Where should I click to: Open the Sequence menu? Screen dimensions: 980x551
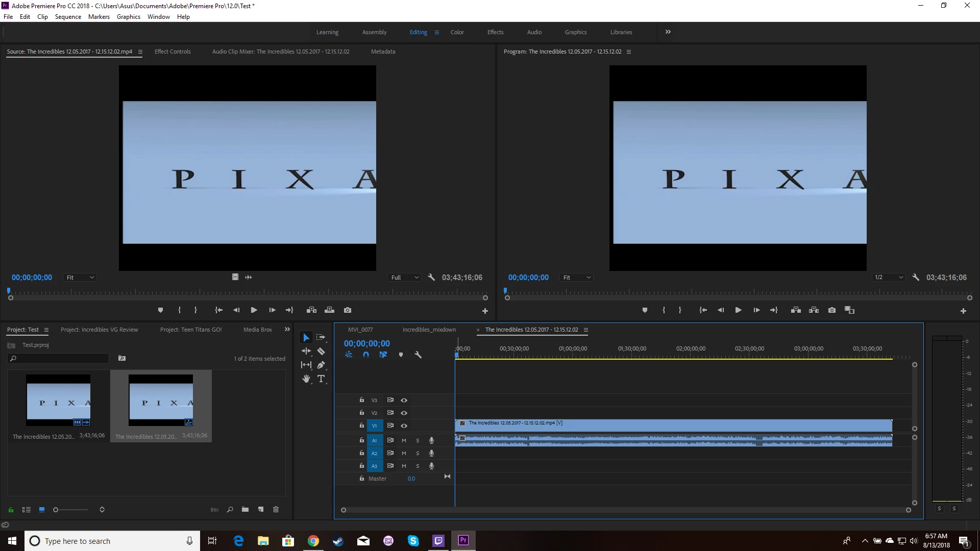point(68,17)
